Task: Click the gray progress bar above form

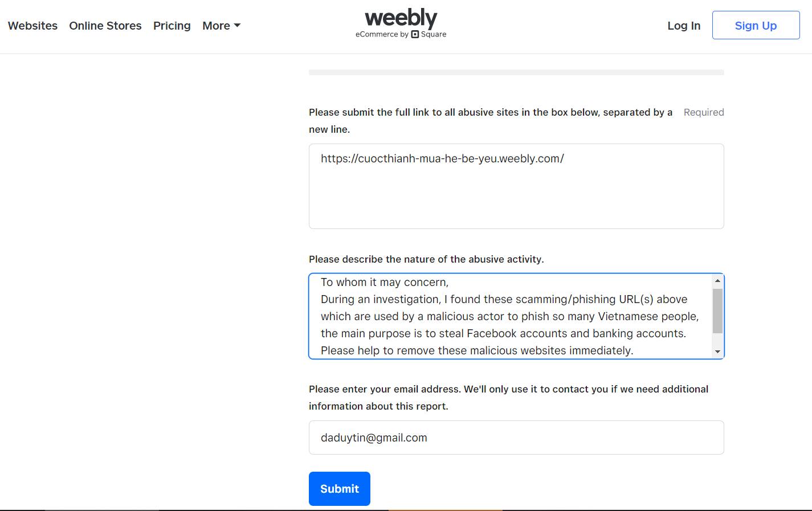Action: (x=516, y=72)
